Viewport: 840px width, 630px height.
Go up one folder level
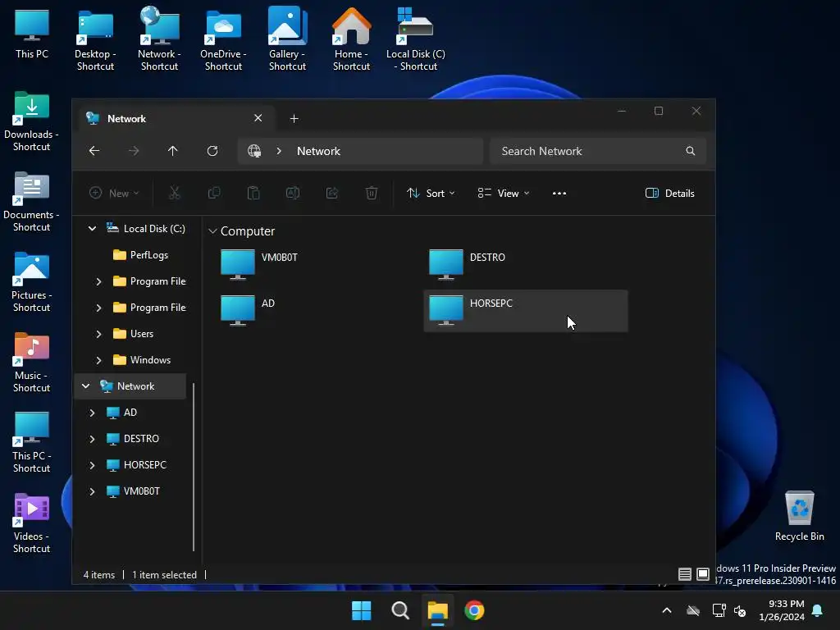[x=172, y=151]
